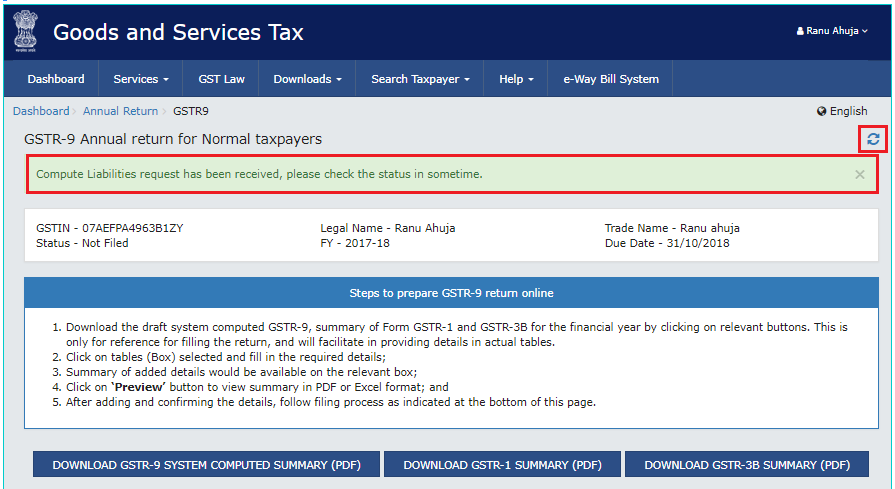
Task: Click the GSTR-9 Annual return for Normal taxpayers heading
Action: pyautogui.click(x=173, y=139)
